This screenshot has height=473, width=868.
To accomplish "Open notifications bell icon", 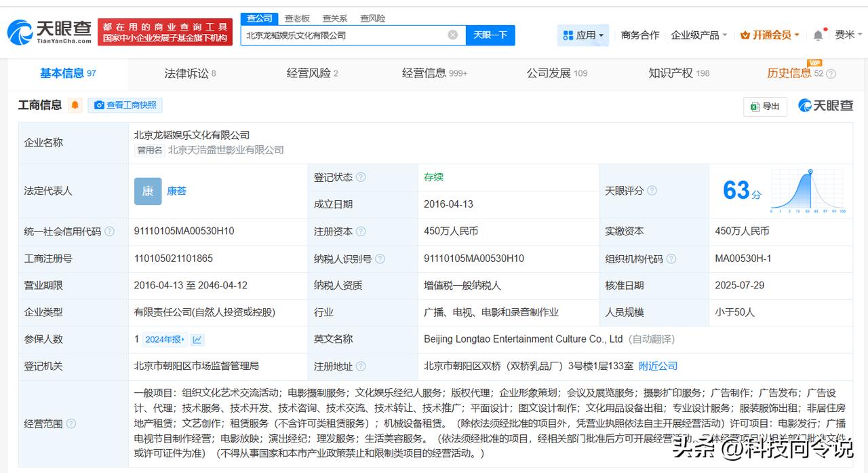I will click(x=818, y=35).
